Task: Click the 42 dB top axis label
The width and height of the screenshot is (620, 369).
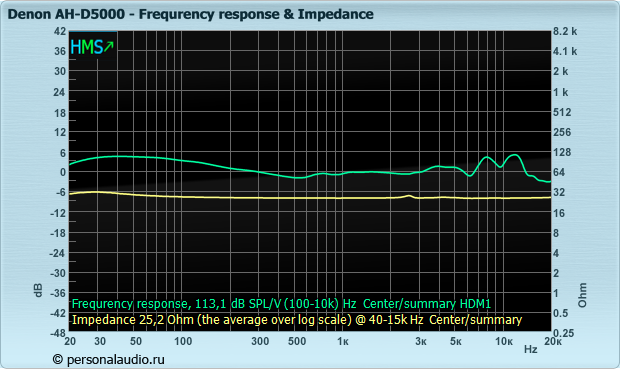Action: pyautogui.click(x=60, y=31)
